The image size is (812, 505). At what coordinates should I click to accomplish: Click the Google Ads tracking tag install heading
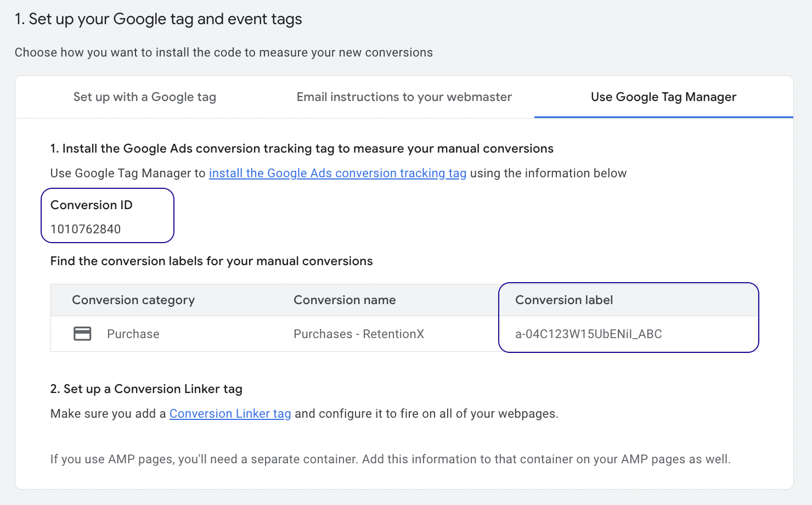click(302, 148)
